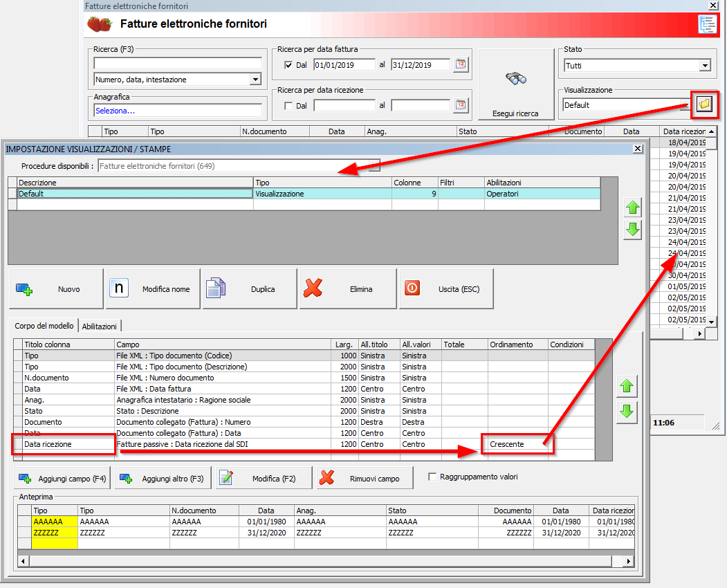Click Modifica (F2) button
The height and width of the screenshot is (588, 727).
[x=264, y=479]
